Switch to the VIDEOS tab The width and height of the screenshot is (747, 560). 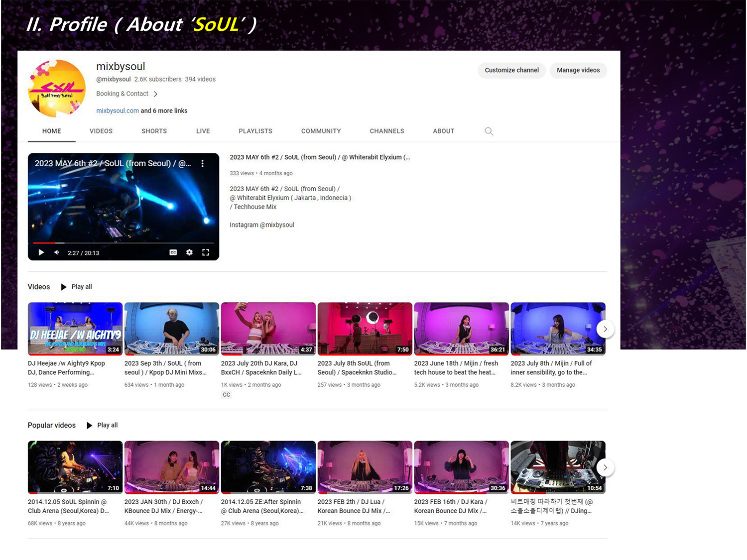coord(101,131)
